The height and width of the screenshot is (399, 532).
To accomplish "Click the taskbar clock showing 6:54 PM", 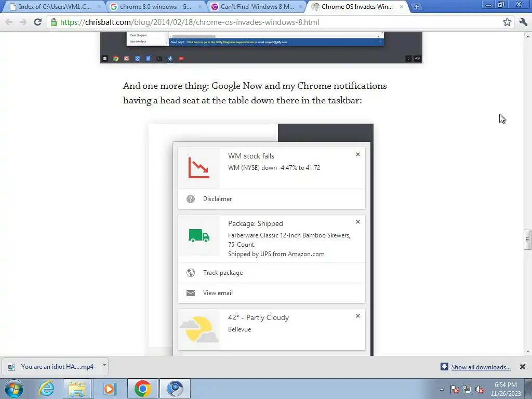I will coord(506,389).
